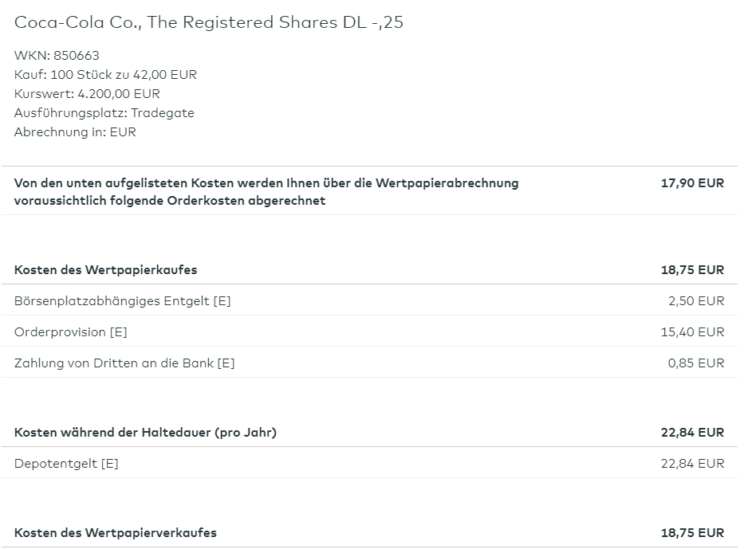
Task: Click Zahlung von Dritten an die Bank
Action: [124, 363]
